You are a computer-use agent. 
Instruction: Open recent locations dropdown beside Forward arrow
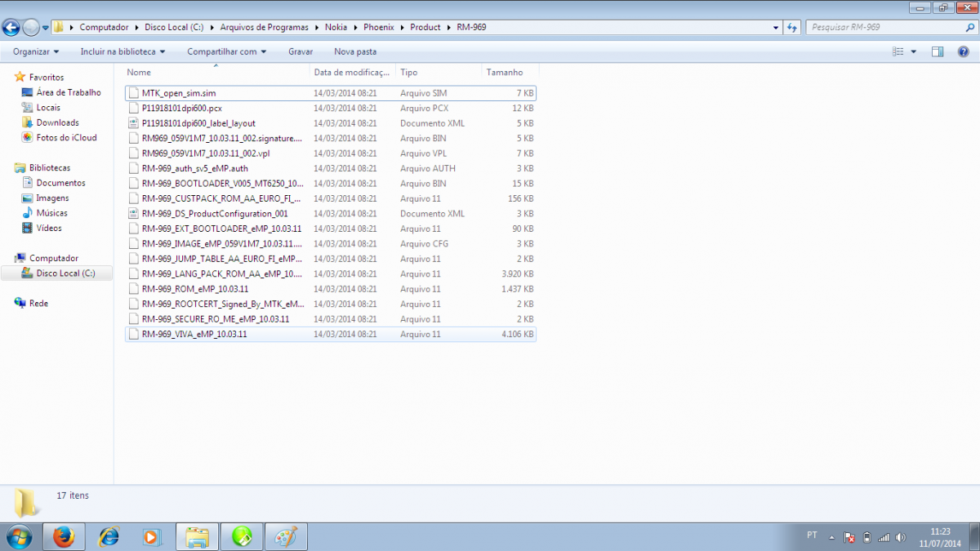[46, 28]
